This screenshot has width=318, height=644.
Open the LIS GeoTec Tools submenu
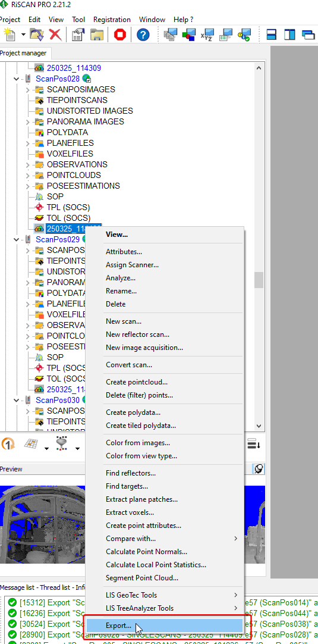coord(164,595)
